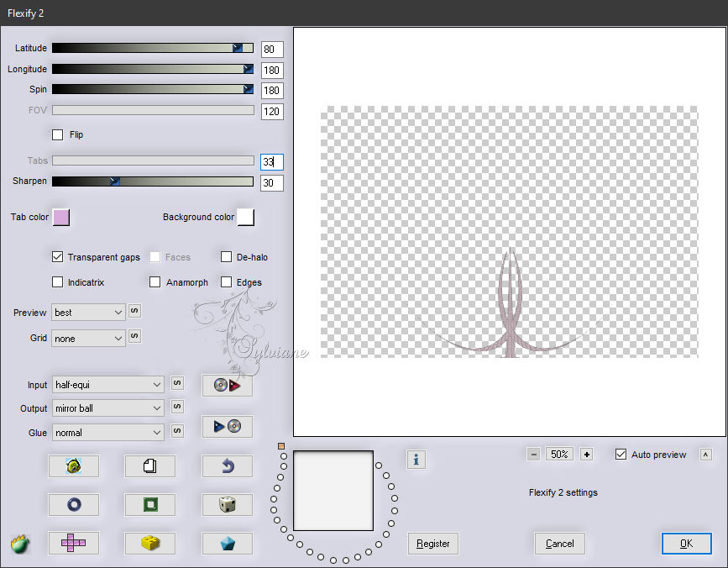Viewport: 728px width, 568px height.
Task: Toggle the De-halo checkbox
Action: [226, 257]
